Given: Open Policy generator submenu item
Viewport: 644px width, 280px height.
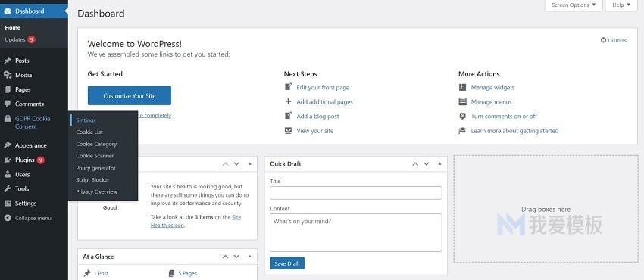Looking at the screenshot, I should [95, 168].
